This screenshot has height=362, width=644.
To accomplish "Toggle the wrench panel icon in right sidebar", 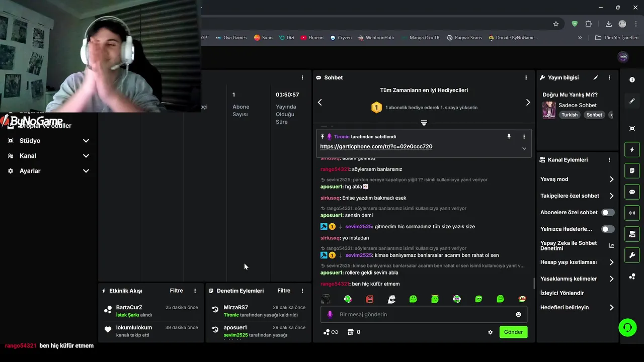I will point(632,255).
